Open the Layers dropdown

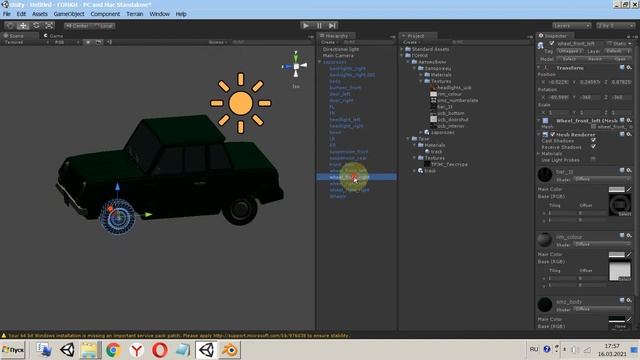[571, 26]
